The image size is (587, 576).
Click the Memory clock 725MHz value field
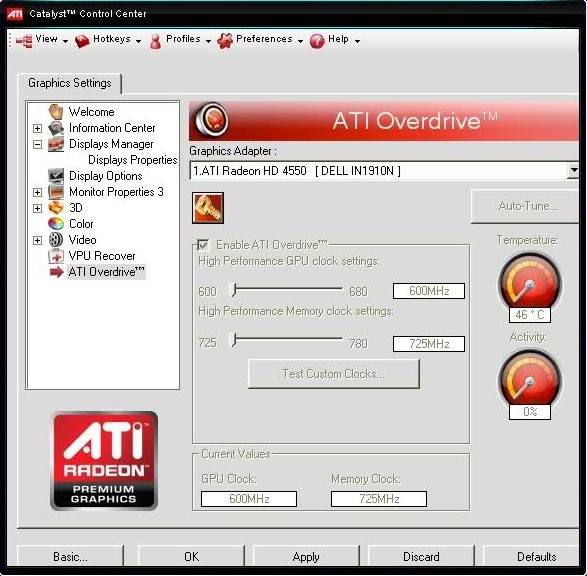(429, 344)
